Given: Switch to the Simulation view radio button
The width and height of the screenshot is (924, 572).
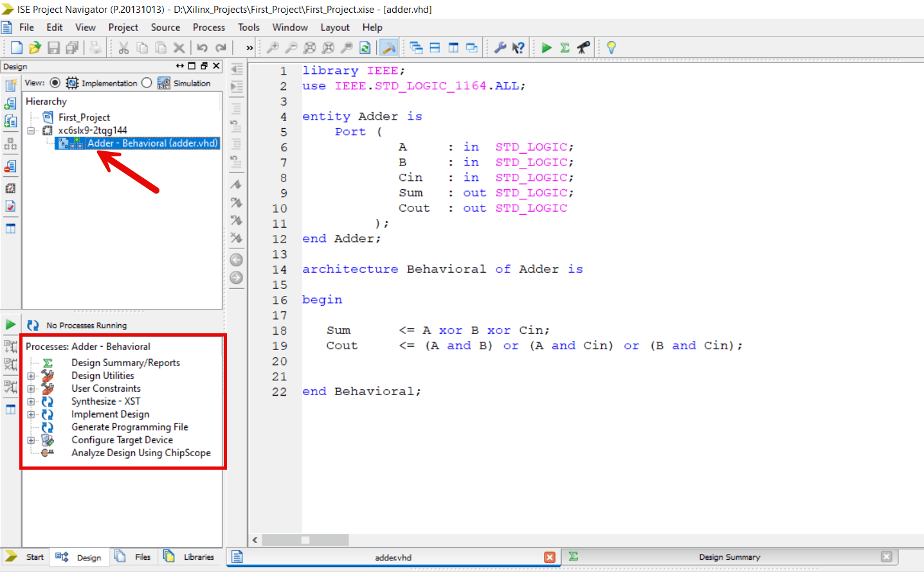Looking at the screenshot, I should point(147,83).
